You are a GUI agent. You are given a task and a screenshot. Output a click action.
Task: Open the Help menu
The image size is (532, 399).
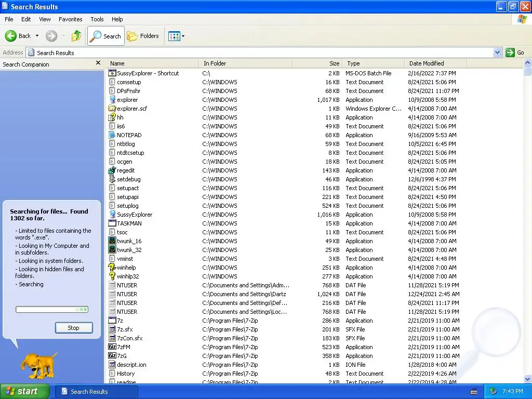117,19
